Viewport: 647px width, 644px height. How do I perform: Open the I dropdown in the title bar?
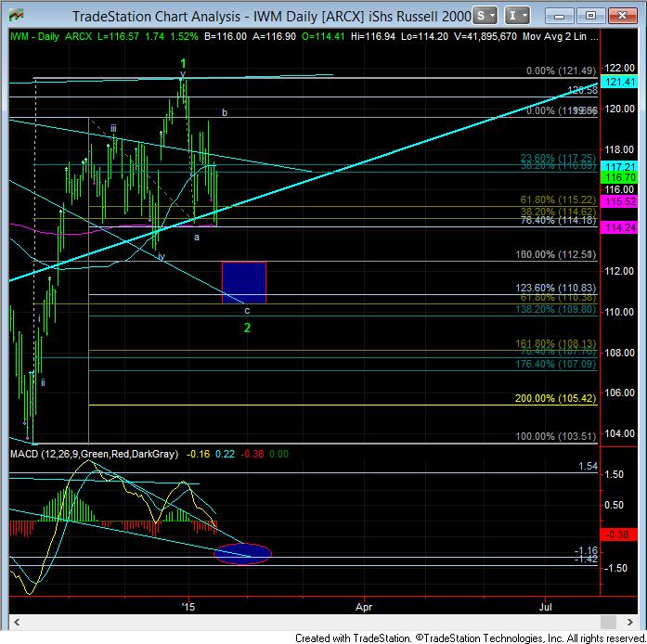coord(517,16)
